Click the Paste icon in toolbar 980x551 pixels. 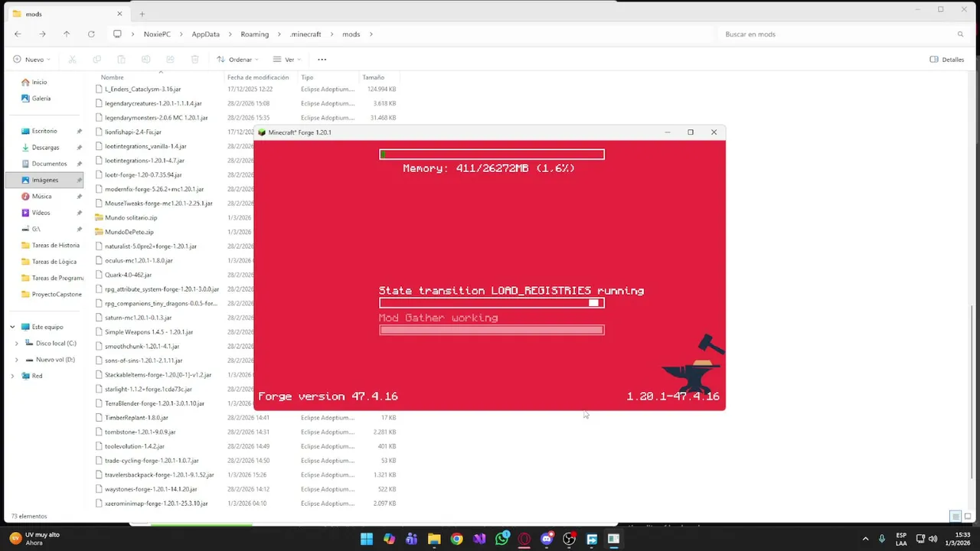click(x=121, y=60)
